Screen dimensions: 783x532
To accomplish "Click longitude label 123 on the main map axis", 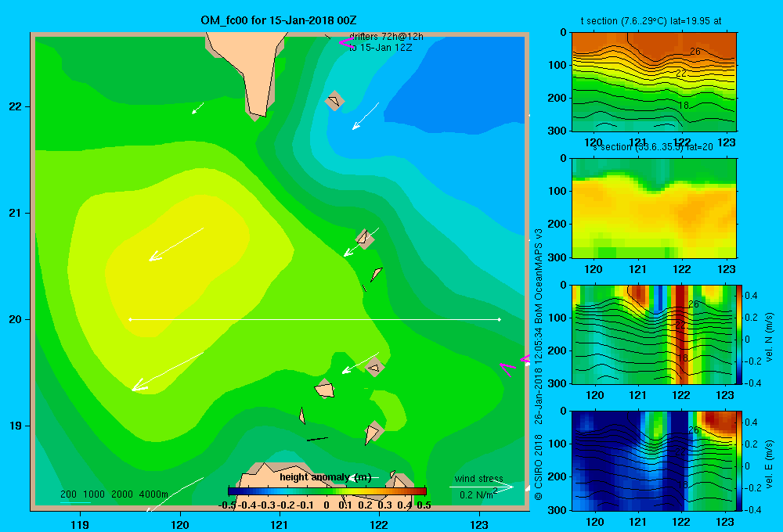I will pyautogui.click(x=479, y=524).
